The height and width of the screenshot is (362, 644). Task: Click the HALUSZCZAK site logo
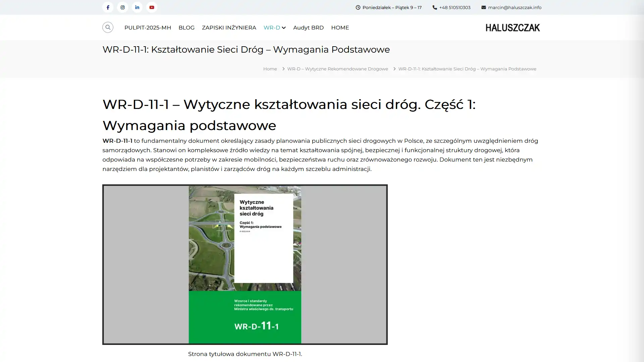(512, 27)
